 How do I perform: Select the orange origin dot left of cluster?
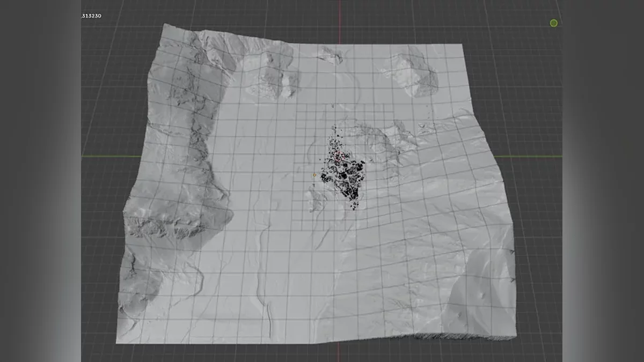pos(314,175)
